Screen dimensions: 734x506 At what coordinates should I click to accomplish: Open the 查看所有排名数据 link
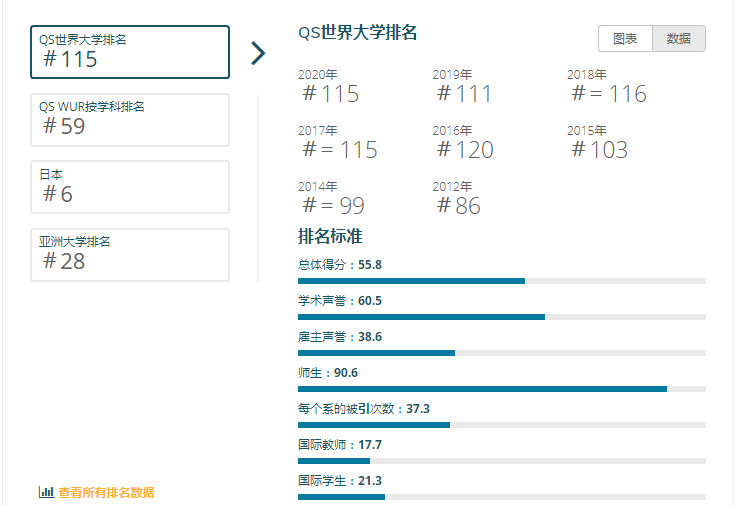106,492
